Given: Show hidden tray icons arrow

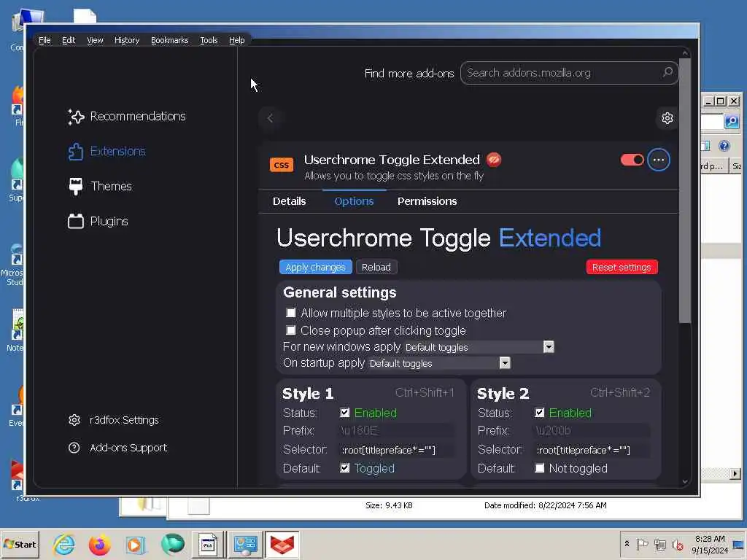Looking at the screenshot, I should [627, 544].
